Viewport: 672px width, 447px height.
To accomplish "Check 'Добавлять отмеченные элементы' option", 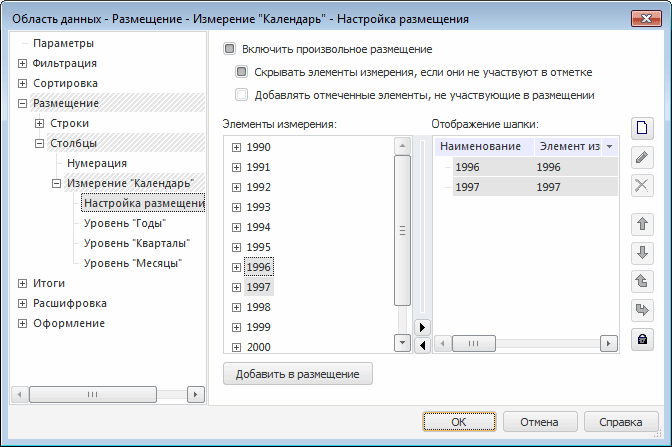I will tap(241, 95).
